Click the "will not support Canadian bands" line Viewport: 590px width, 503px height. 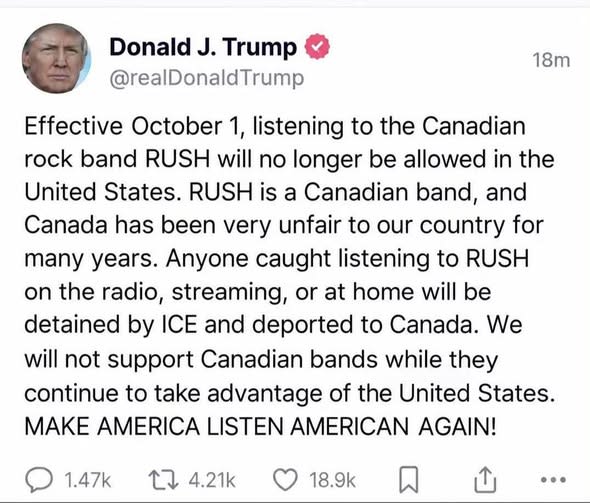click(261, 359)
